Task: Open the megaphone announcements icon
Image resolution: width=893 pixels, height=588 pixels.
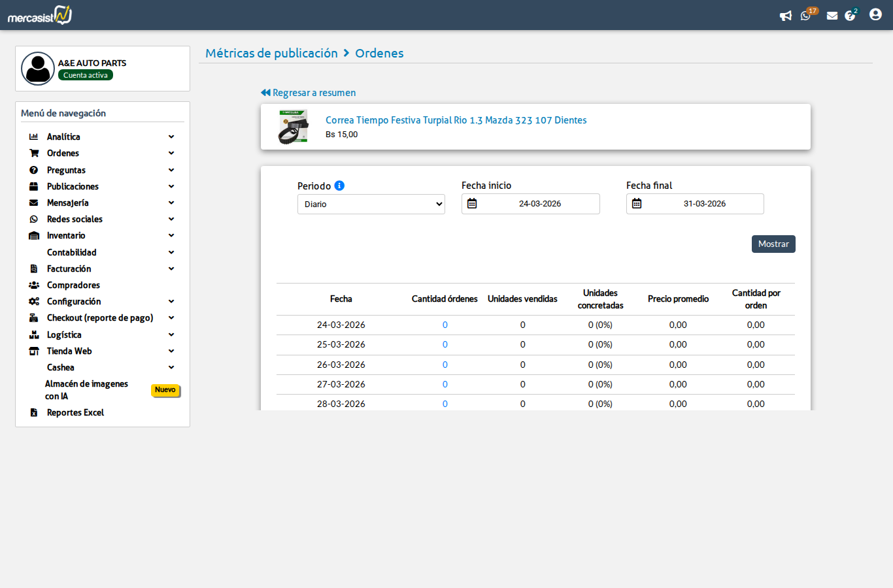Action: click(x=786, y=16)
